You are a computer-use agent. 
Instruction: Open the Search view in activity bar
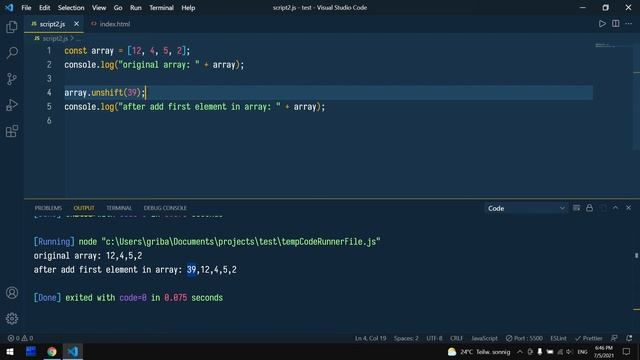coord(12,53)
